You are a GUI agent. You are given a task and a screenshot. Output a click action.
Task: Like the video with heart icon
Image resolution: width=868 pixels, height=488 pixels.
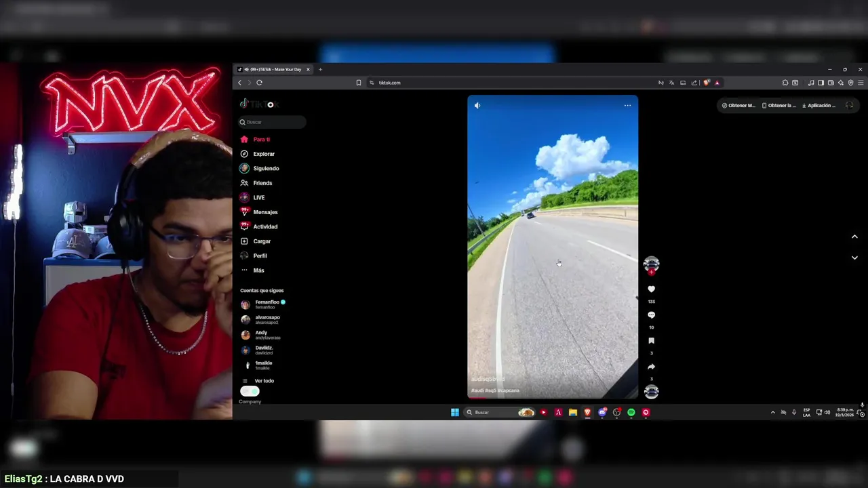651,289
